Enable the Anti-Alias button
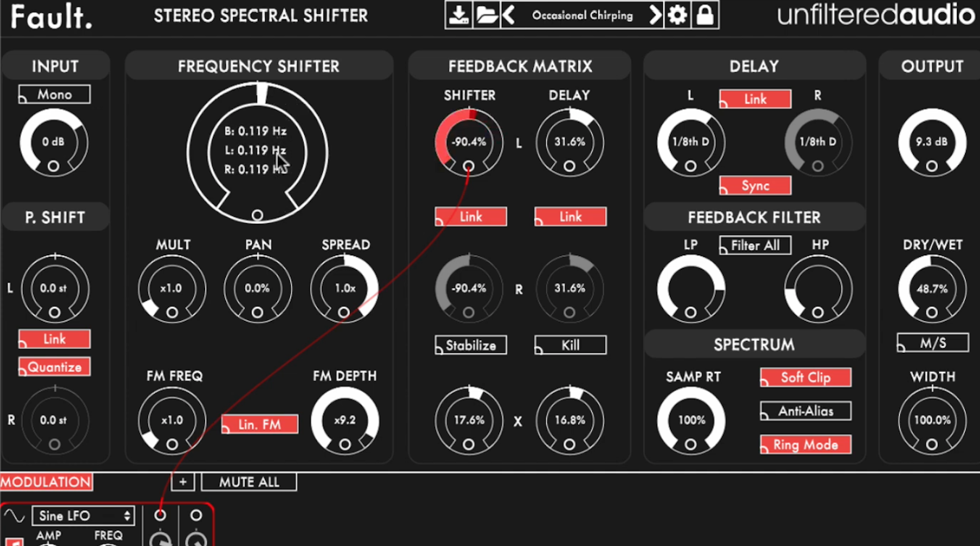The width and height of the screenshot is (980, 546). [805, 411]
